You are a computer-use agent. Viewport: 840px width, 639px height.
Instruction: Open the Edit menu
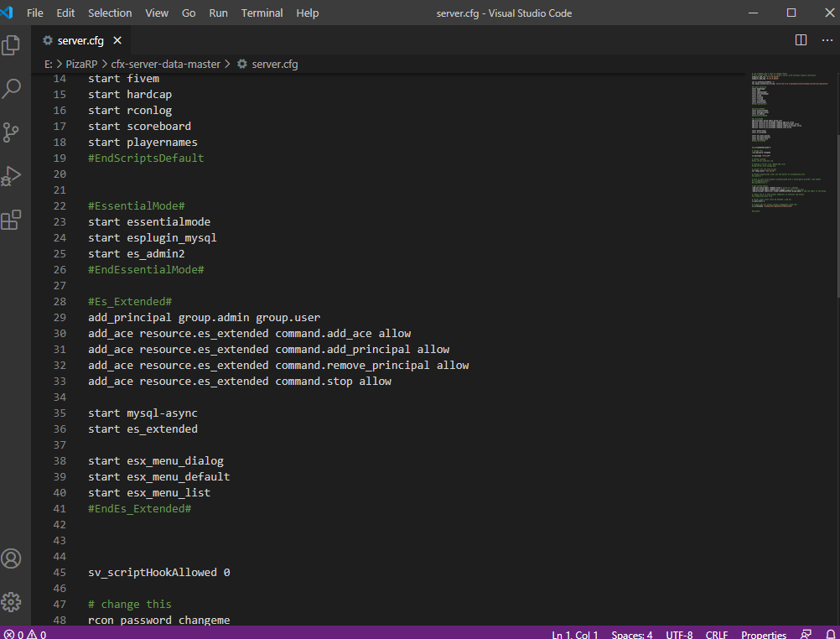pyautogui.click(x=65, y=13)
